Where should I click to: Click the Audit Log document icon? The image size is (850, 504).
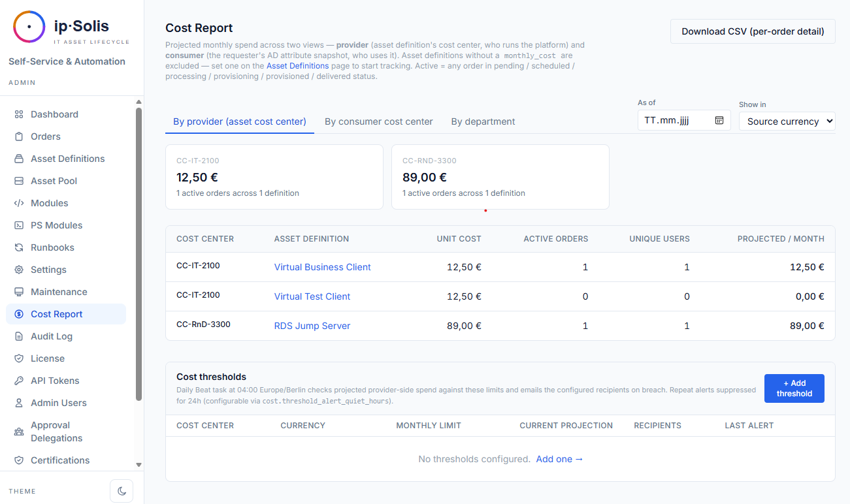click(x=19, y=336)
